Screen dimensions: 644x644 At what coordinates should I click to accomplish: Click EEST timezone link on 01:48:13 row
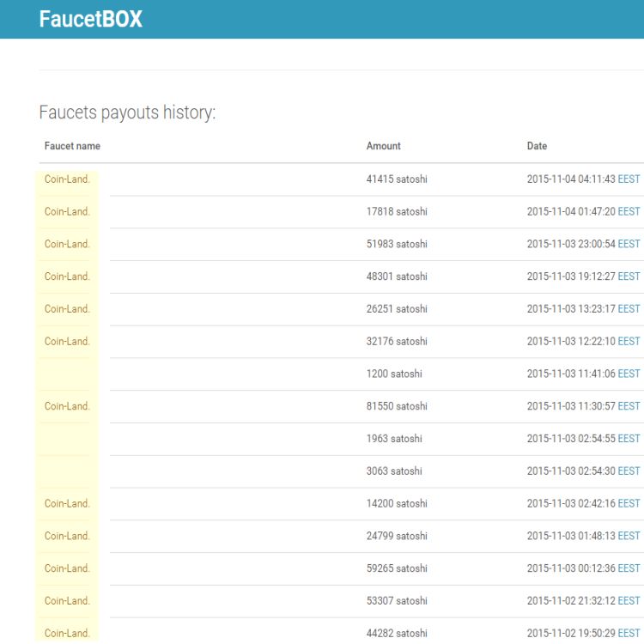pyautogui.click(x=629, y=536)
